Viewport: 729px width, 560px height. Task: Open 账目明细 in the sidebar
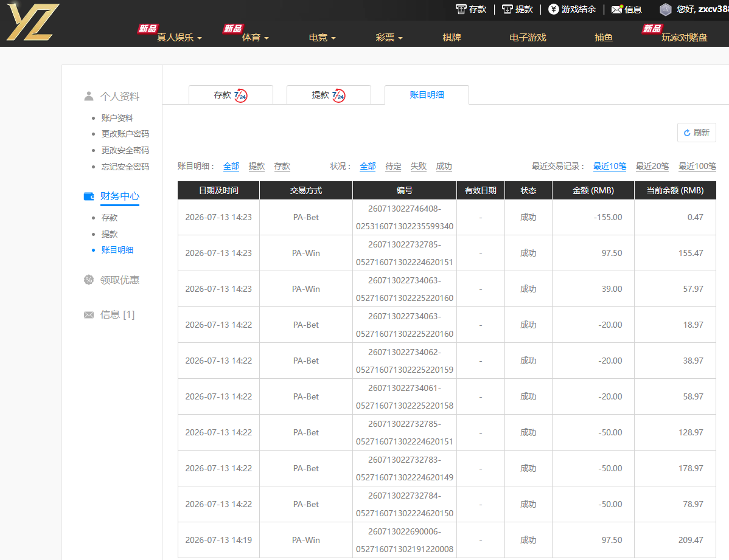click(x=117, y=250)
